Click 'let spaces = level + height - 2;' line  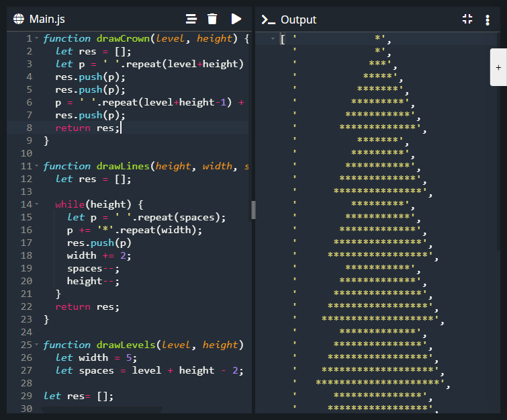point(149,370)
